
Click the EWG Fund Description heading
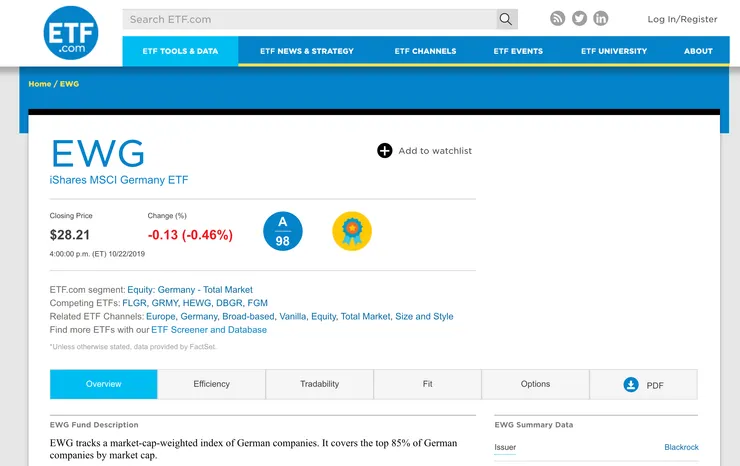[94, 424]
